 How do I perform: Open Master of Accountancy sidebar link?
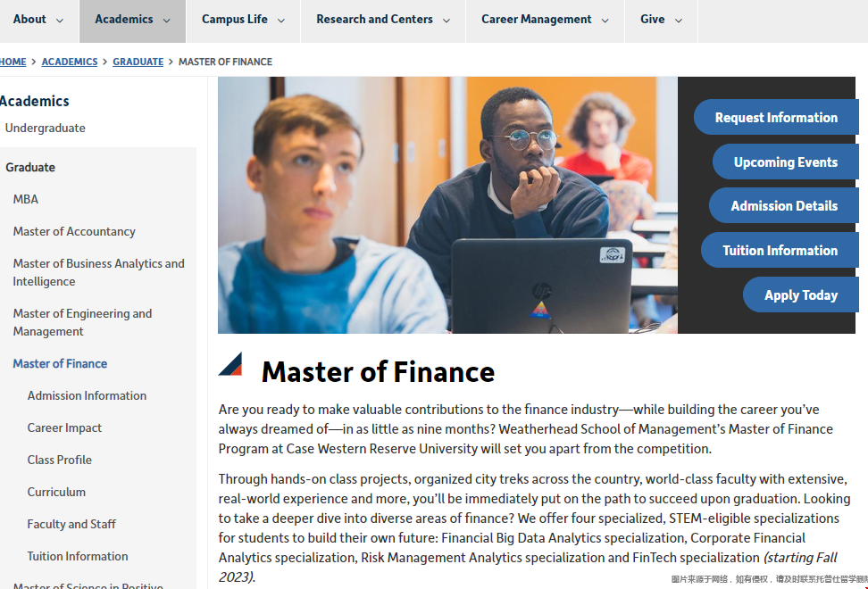click(74, 232)
